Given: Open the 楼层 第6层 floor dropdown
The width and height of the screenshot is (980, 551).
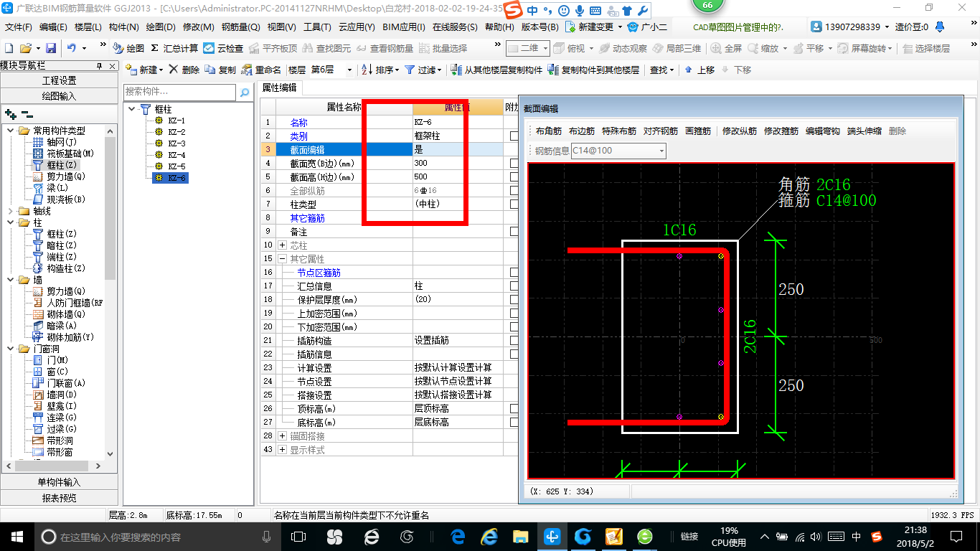Looking at the screenshot, I should pyautogui.click(x=349, y=70).
